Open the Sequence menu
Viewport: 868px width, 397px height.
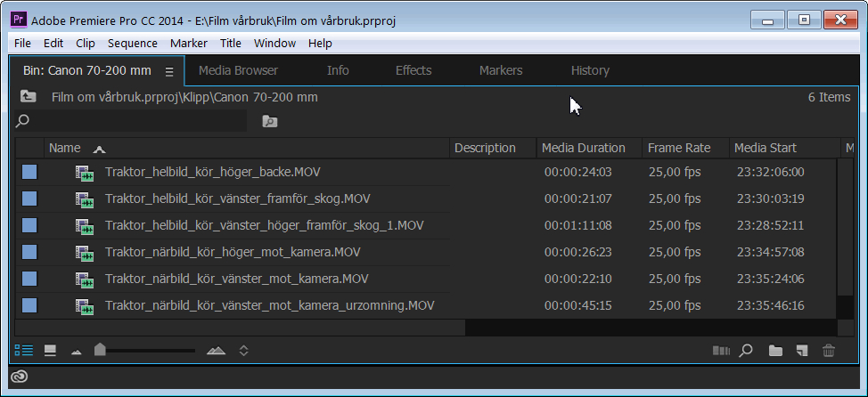132,43
